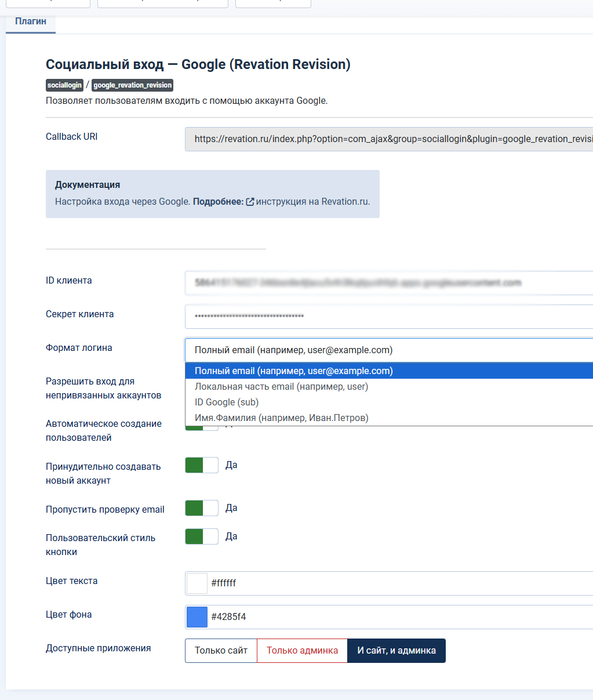The width and height of the screenshot is (593, 700).
Task: Toggle Принудительно создавать новый аккаунт switch
Action: 202,465
